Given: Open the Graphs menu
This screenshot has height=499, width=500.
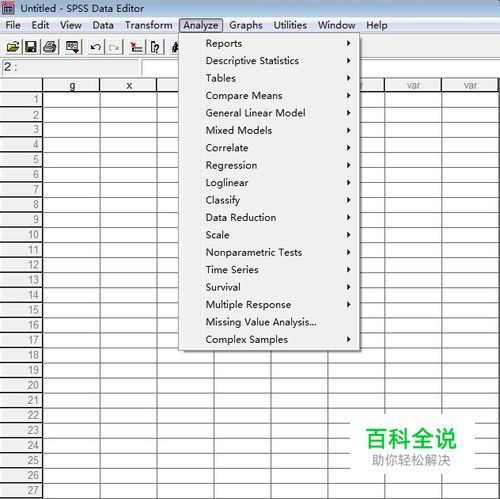Looking at the screenshot, I should tap(246, 25).
